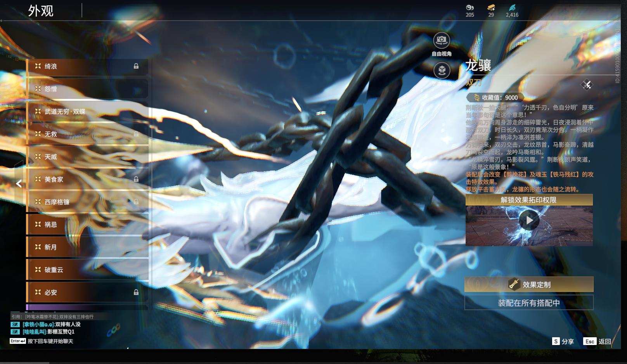Collapse the skin list with the left arrow

click(x=19, y=184)
